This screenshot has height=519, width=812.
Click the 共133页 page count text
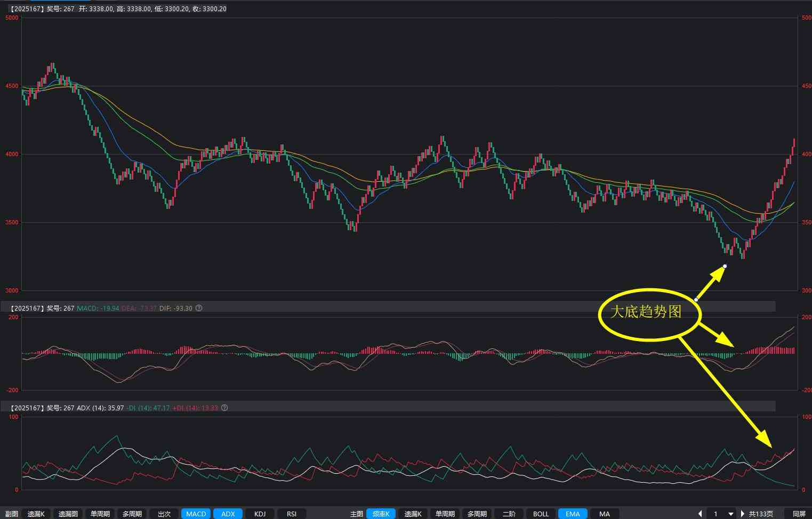[x=761, y=514]
